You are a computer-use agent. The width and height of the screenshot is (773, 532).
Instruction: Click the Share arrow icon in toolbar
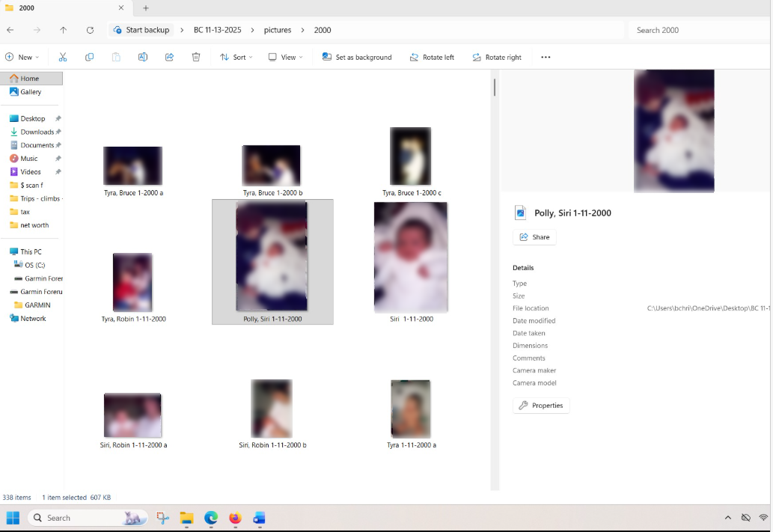pyautogui.click(x=169, y=57)
